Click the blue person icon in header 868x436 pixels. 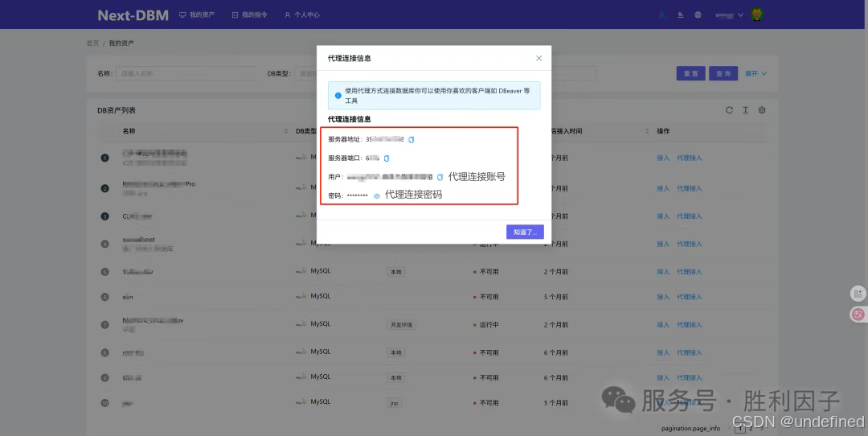(661, 15)
